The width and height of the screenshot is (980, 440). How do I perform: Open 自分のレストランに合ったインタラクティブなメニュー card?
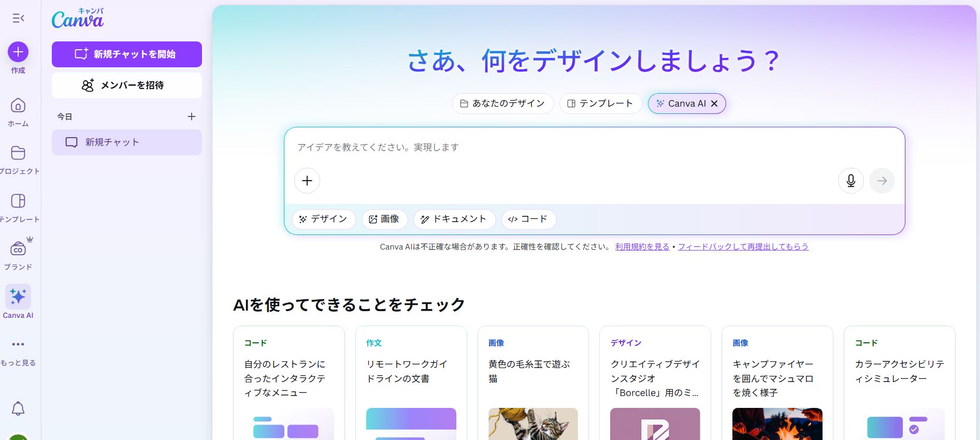click(x=289, y=383)
